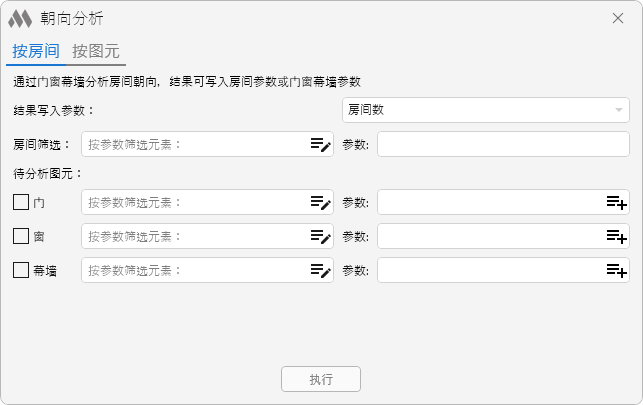
Task: Switch to the 按图元 tab
Action: pyautogui.click(x=96, y=52)
